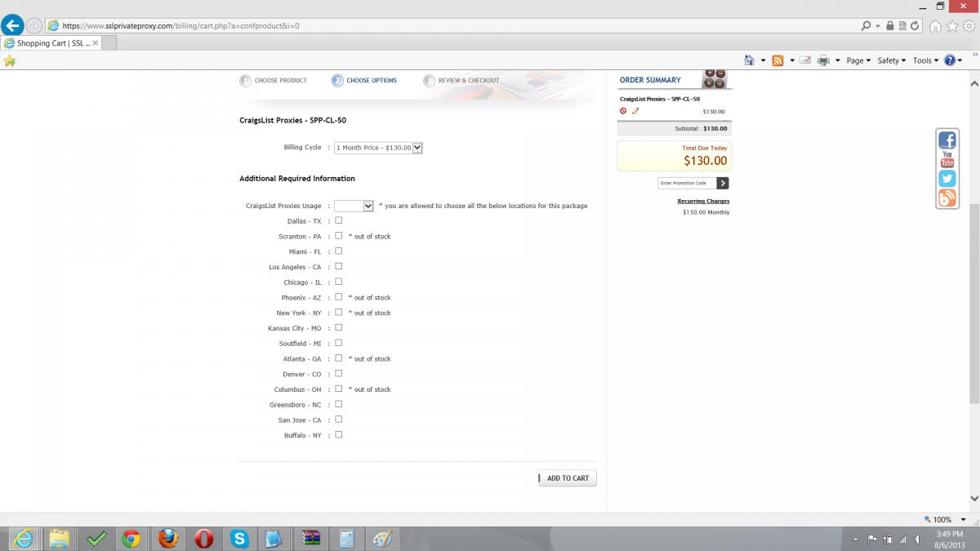Open the CraigsList Proxies Usage dropdown
Viewport: 980px width, 551px height.
(354, 206)
